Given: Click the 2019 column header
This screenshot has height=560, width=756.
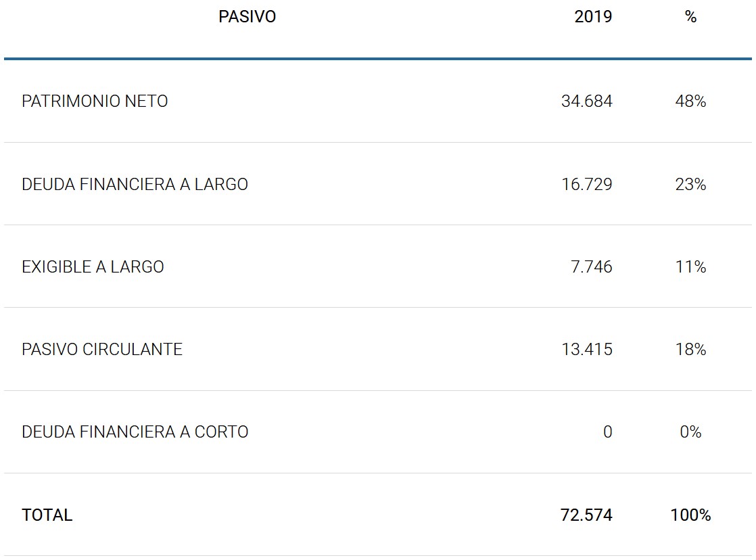Looking at the screenshot, I should (593, 17).
